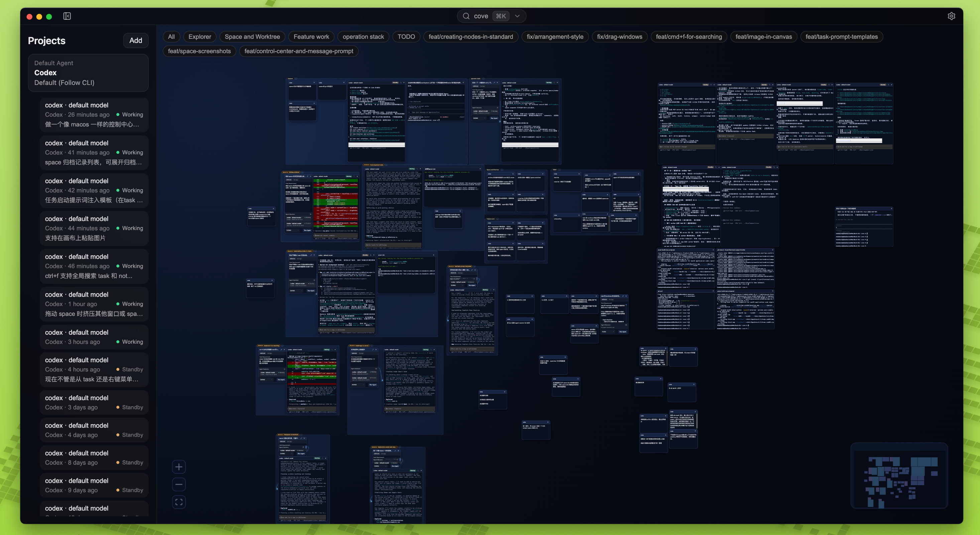Image resolution: width=980 pixels, height=535 pixels.
Task: Show the All spaces filter
Action: (171, 36)
